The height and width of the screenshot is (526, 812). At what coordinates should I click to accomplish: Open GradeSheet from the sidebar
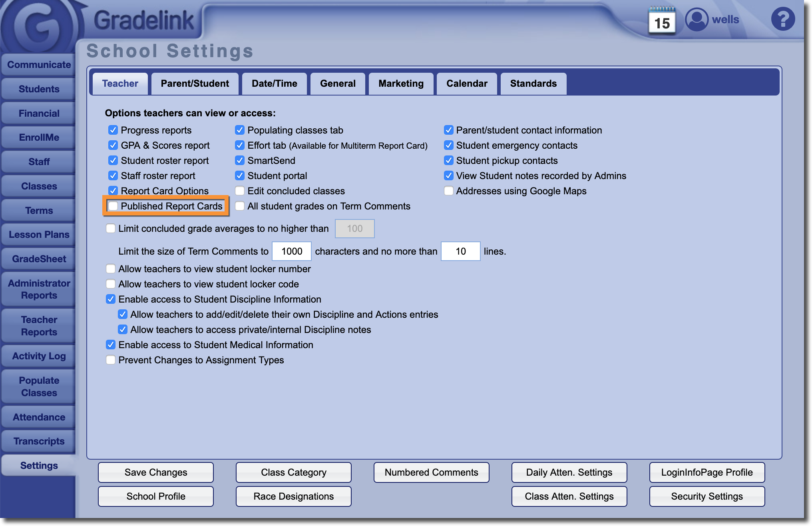(39, 259)
